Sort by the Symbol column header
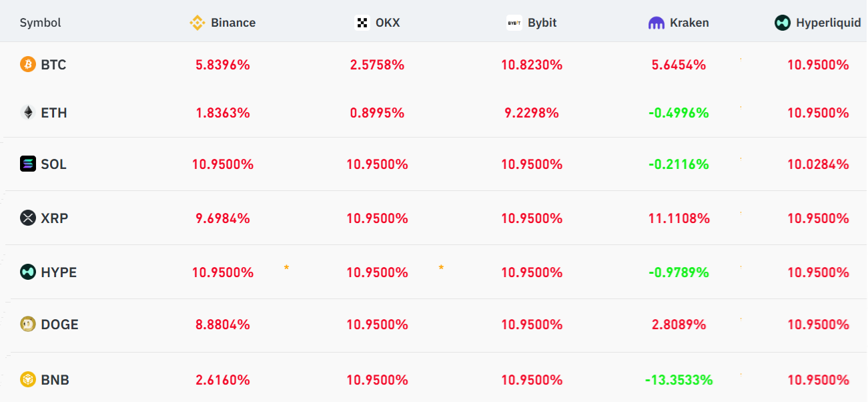 40,23
